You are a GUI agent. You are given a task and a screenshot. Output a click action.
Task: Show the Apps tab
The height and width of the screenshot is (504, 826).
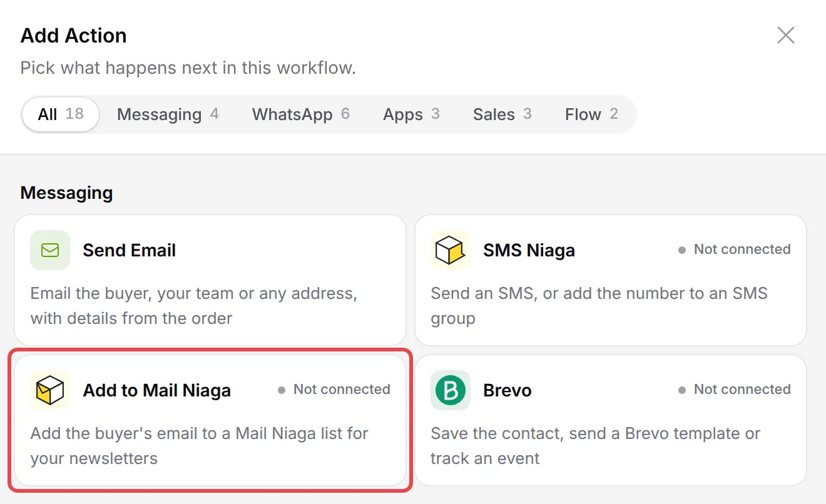pyautogui.click(x=412, y=114)
